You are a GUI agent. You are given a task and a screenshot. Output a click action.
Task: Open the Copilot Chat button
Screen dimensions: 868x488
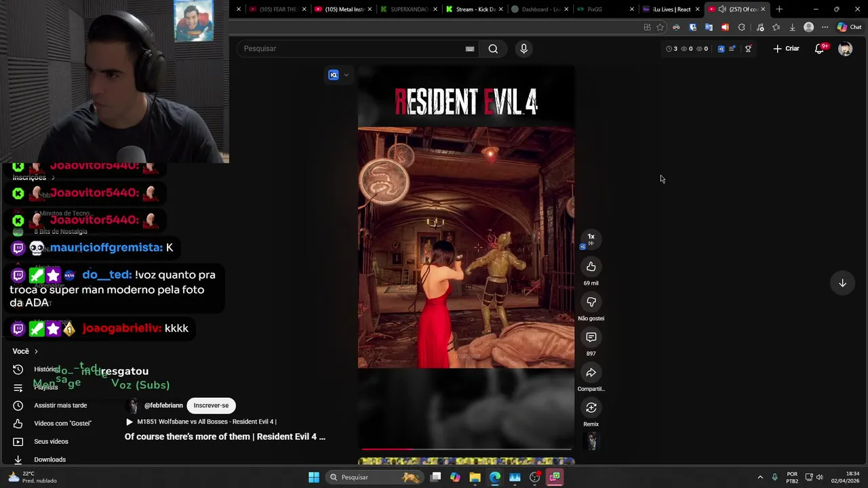(849, 27)
